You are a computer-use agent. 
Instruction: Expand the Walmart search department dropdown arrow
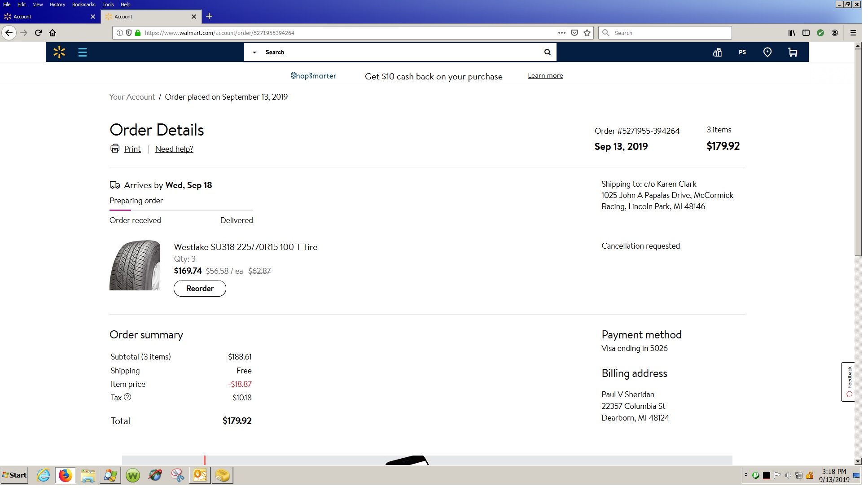[254, 53]
